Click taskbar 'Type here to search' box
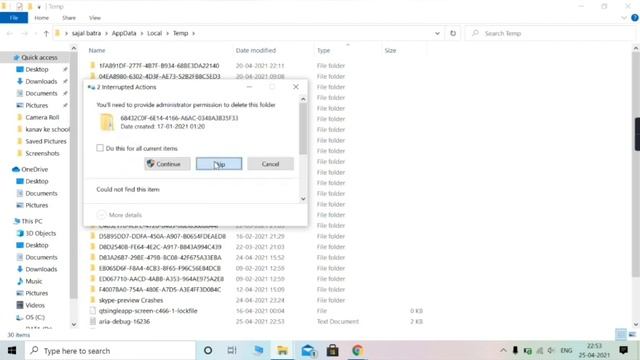This screenshot has height=360, width=640. [x=110, y=351]
